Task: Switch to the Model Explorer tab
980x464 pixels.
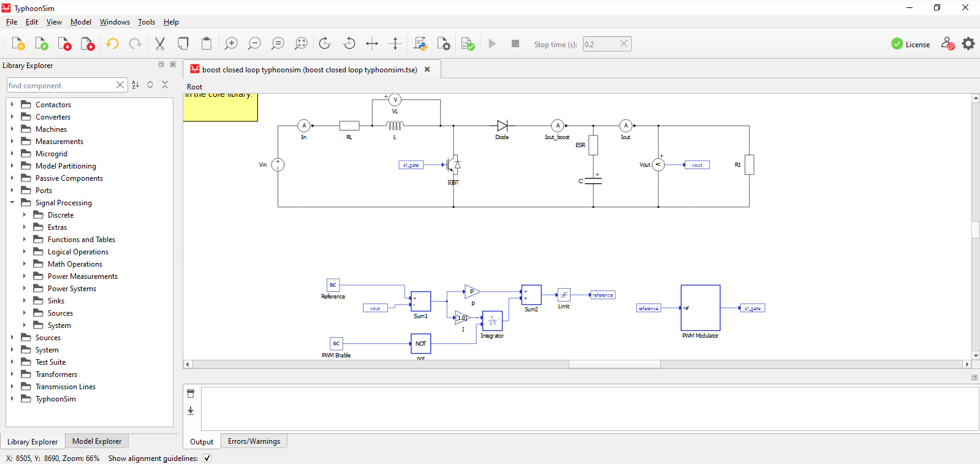Action: click(97, 441)
